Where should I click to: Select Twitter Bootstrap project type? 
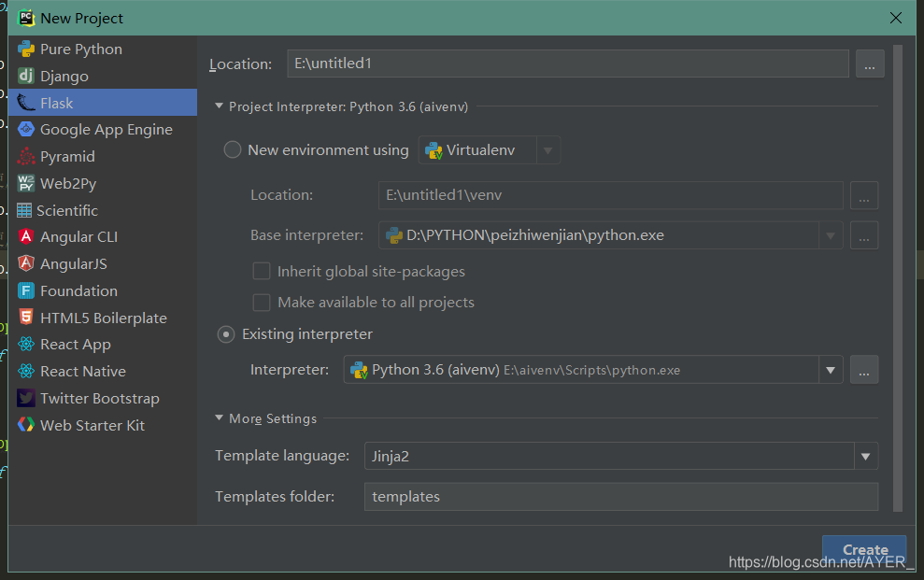pyautogui.click(x=103, y=398)
